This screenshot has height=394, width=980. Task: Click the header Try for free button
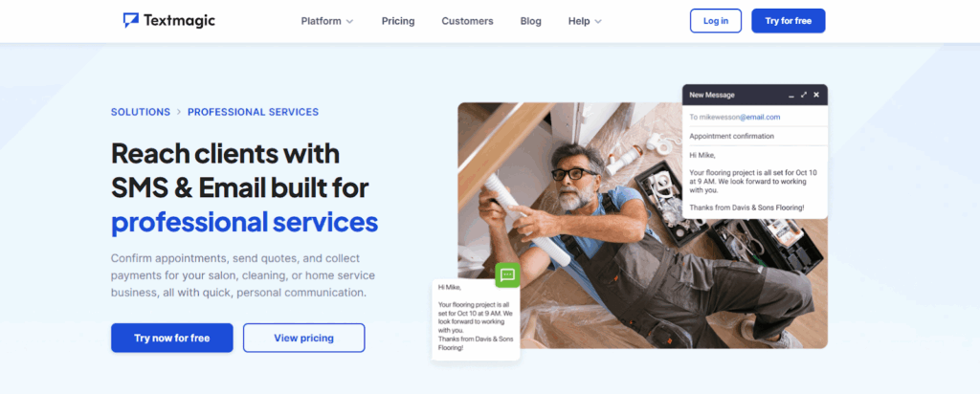click(x=789, y=21)
